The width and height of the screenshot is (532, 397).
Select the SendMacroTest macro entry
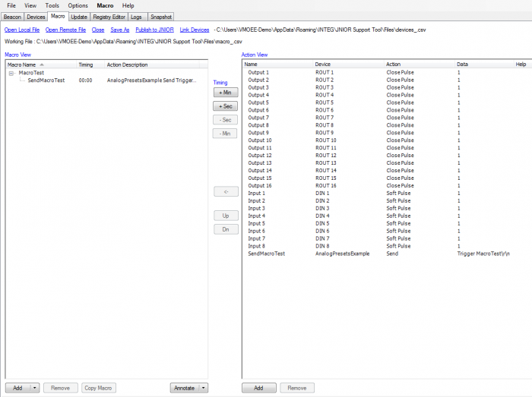tap(46, 80)
